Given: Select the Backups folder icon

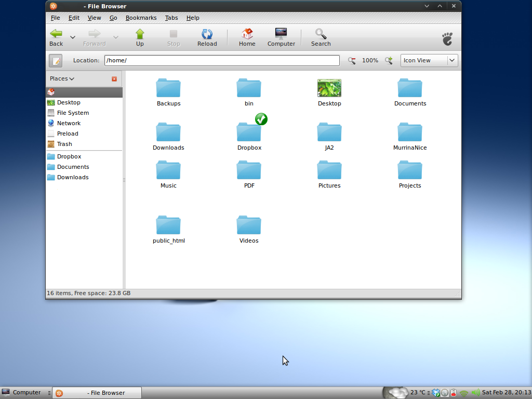Looking at the screenshot, I should (168, 88).
